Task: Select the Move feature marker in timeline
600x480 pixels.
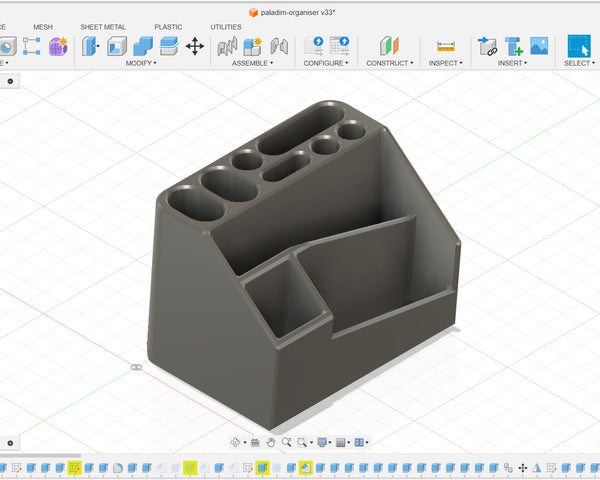Action: (522, 468)
